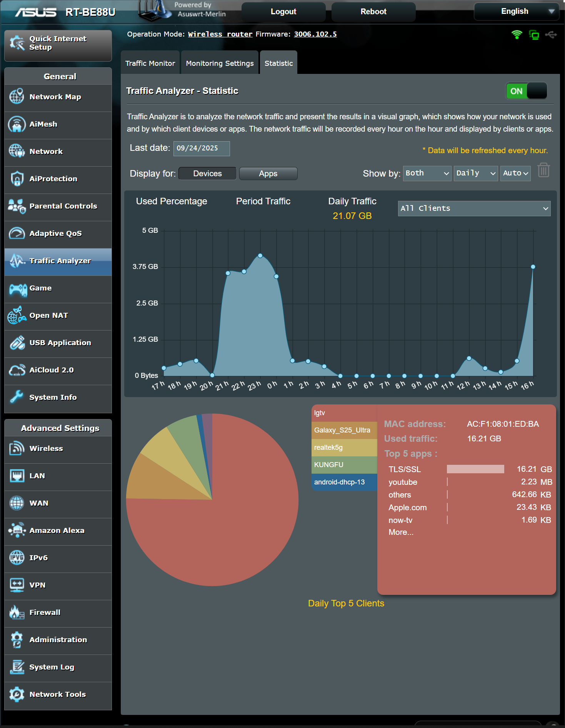
Task: Open the Network Map icon in sidebar
Action: tap(17, 97)
